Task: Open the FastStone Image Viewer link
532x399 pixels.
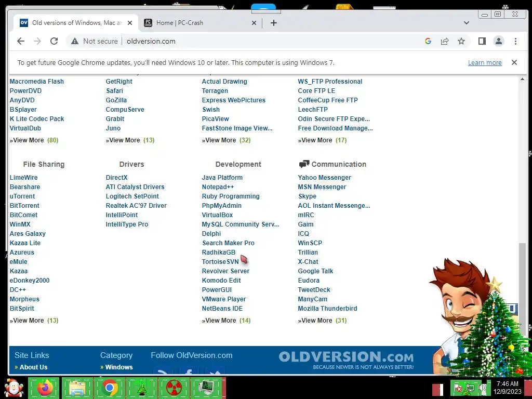Action: pyautogui.click(x=237, y=128)
